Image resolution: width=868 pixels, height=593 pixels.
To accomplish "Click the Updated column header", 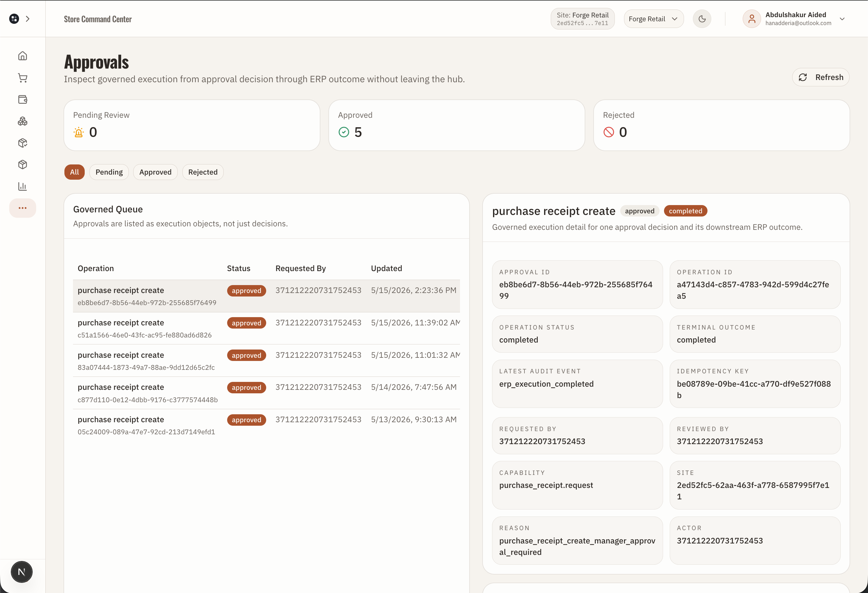I will [386, 268].
